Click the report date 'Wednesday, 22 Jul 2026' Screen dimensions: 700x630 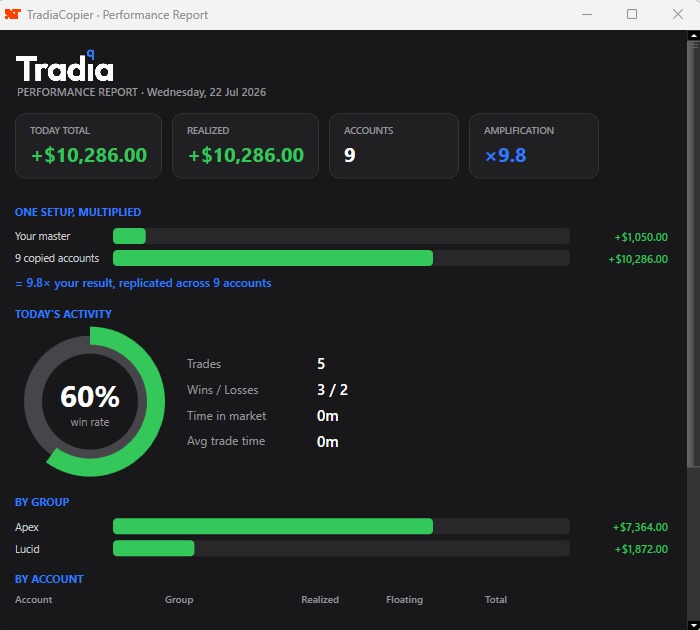point(207,92)
